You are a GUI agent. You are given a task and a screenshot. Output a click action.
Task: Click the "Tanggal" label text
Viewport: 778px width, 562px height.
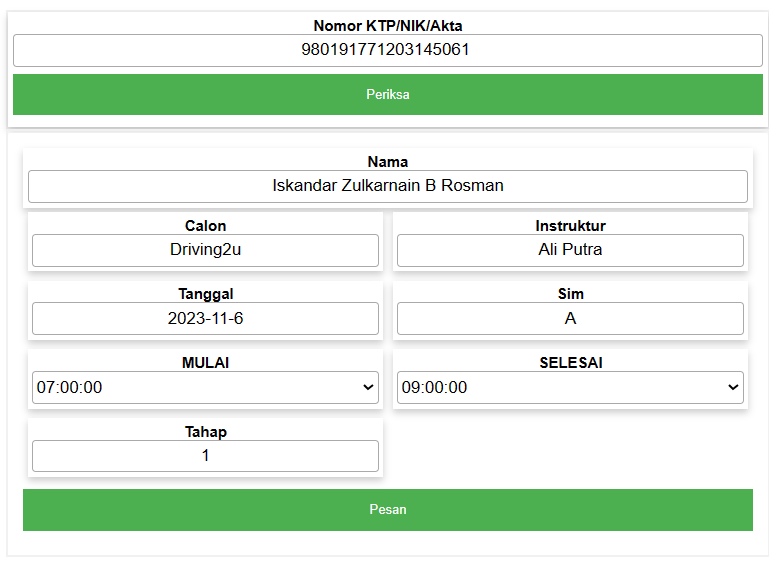(205, 294)
